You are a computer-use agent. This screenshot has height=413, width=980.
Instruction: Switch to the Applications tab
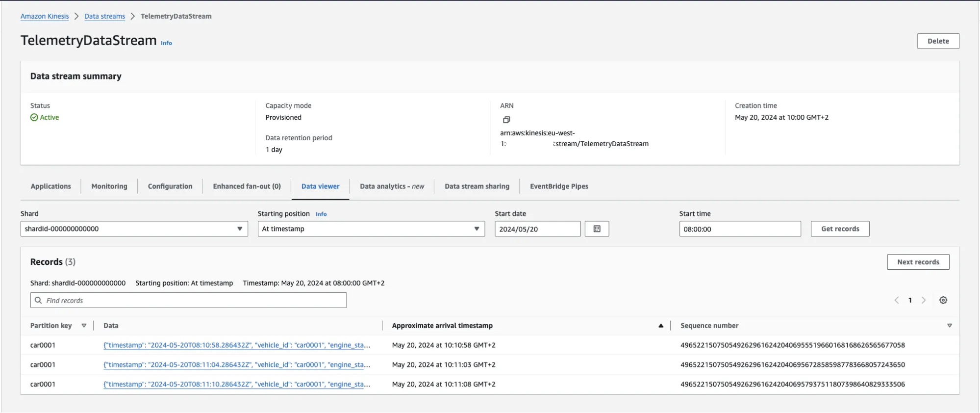(x=51, y=186)
